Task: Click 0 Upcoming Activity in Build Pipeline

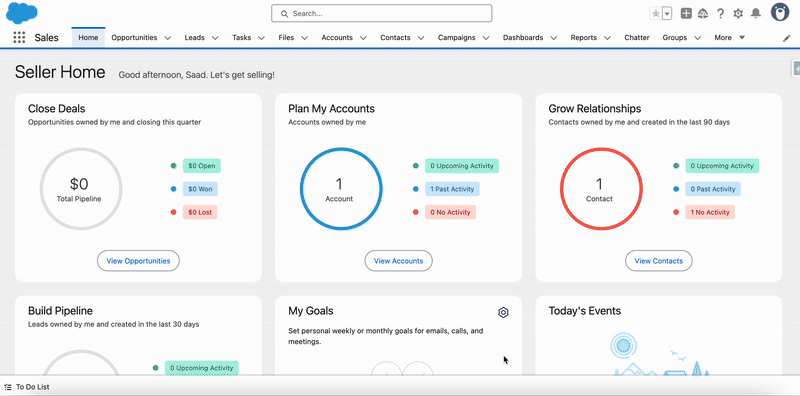Action: click(x=202, y=368)
